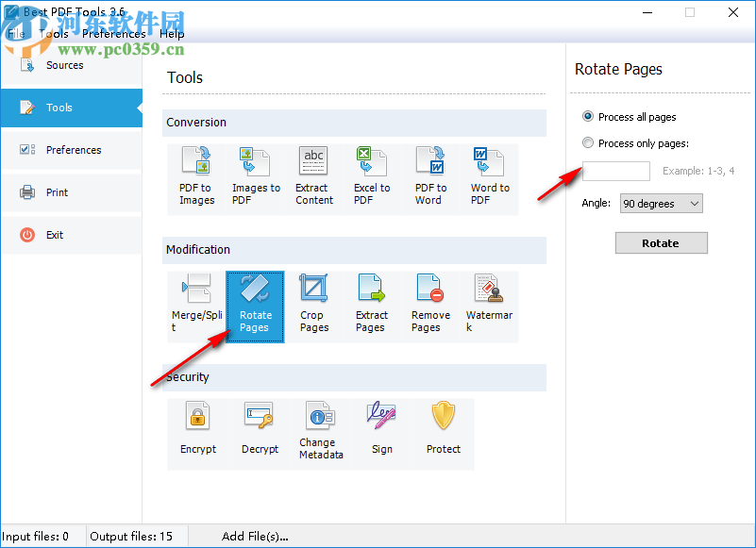This screenshot has height=548, width=756.
Task: Open the Images to PDF tool
Action: click(x=255, y=174)
